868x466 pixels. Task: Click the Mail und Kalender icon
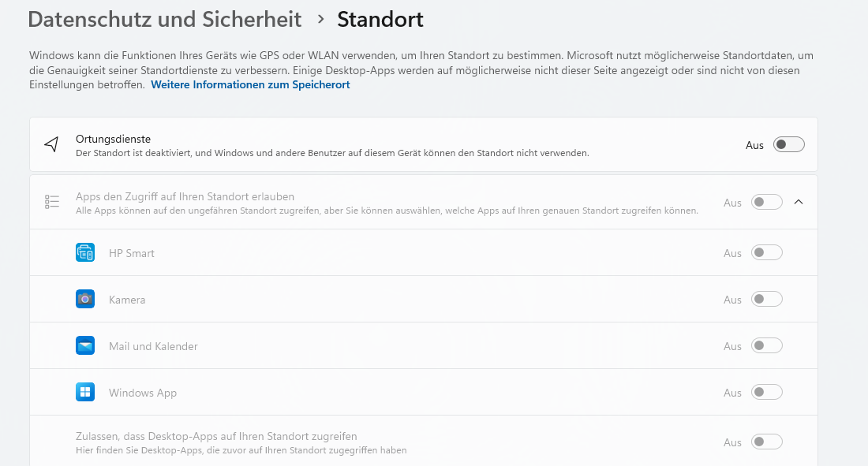[85, 346]
